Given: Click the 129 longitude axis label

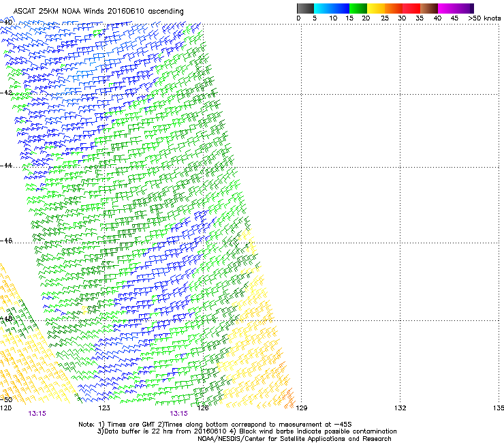Looking at the screenshot, I should point(301,408).
